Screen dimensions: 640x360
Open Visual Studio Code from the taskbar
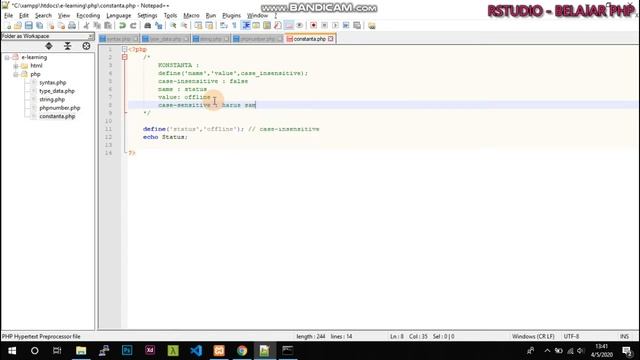point(196,351)
